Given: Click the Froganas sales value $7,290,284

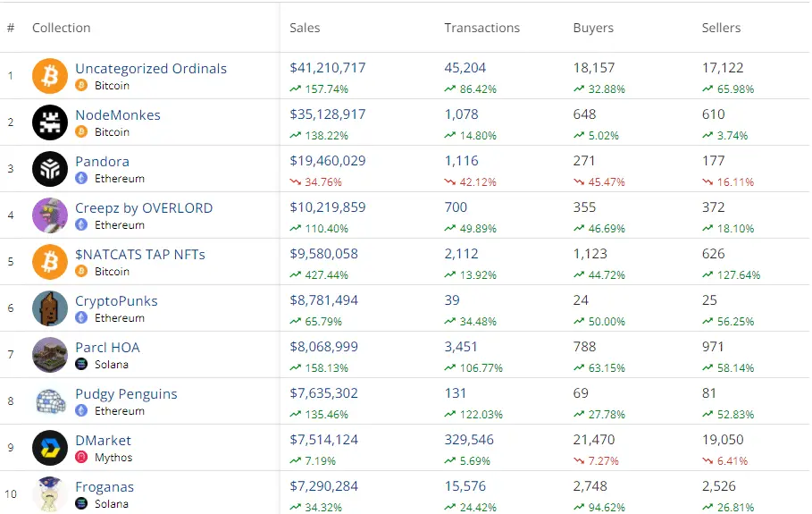Looking at the screenshot, I should coord(323,486).
